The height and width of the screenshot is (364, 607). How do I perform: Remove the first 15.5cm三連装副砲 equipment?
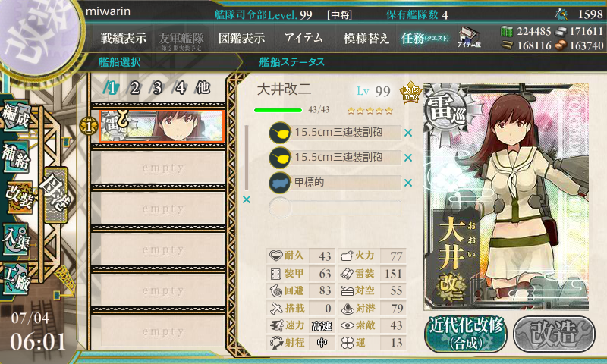(x=408, y=133)
